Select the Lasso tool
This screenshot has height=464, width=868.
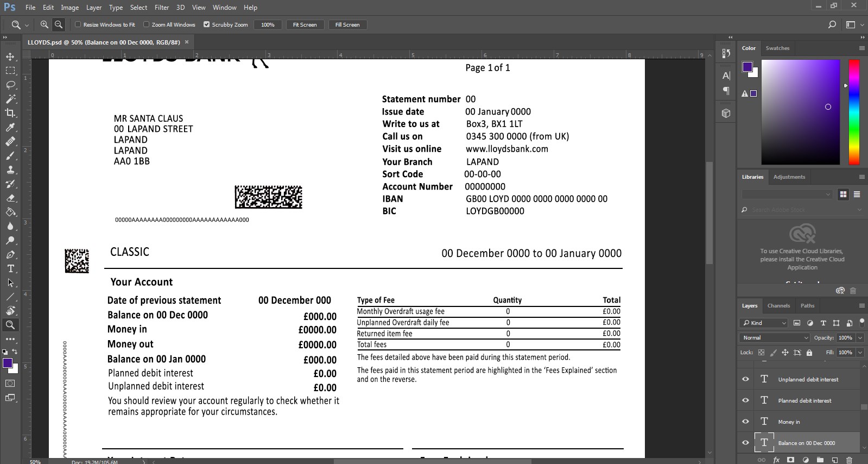tap(10, 85)
